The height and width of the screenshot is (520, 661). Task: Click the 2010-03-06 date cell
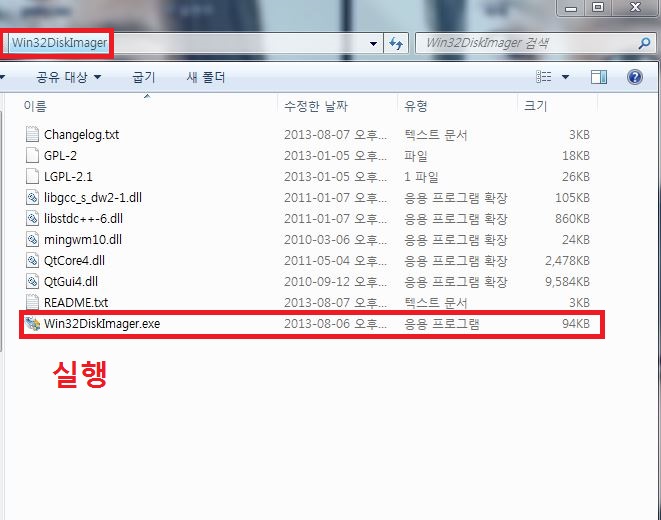pyautogui.click(x=335, y=240)
